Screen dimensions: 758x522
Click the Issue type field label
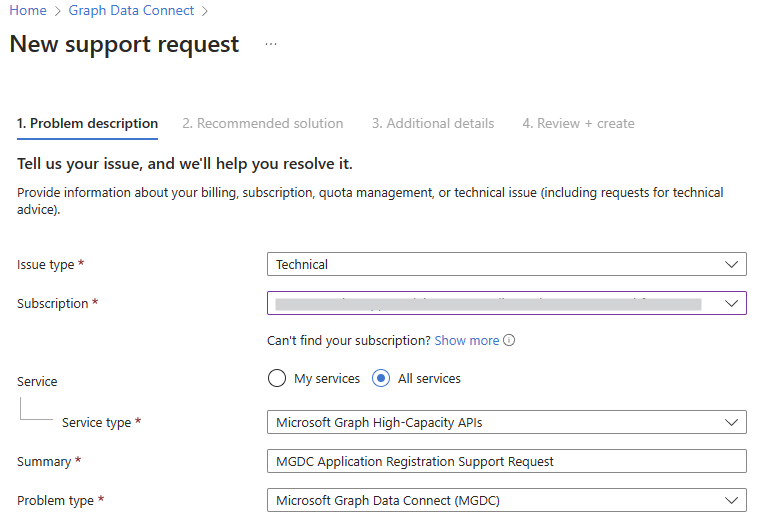click(x=45, y=265)
